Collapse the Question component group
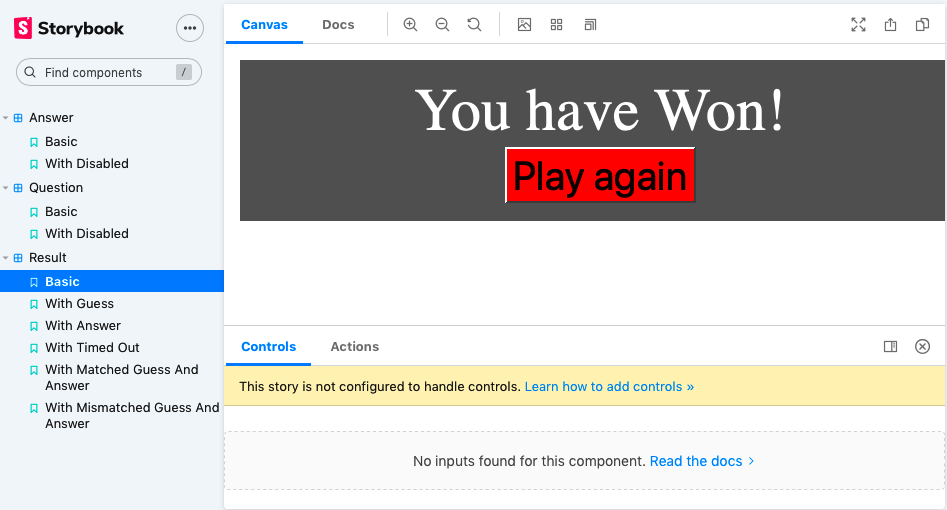This screenshot has width=947, height=510. click(7, 188)
